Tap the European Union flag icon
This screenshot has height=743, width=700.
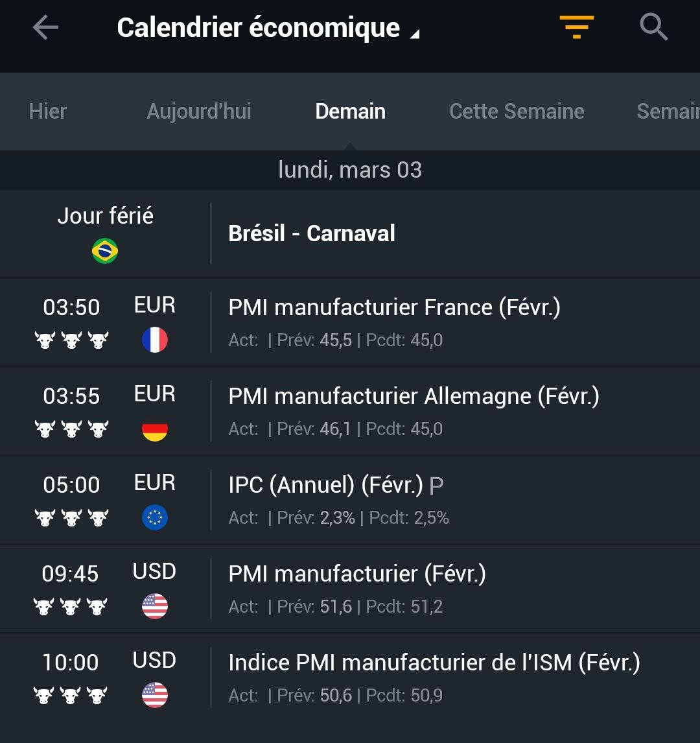[x=155, y=517]
